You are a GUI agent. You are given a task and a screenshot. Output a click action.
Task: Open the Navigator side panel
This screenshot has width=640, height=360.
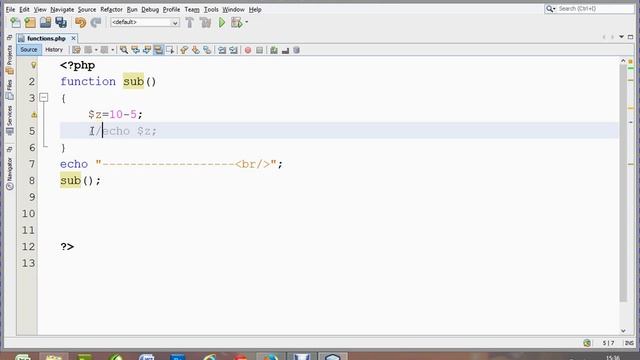(10, 174)
